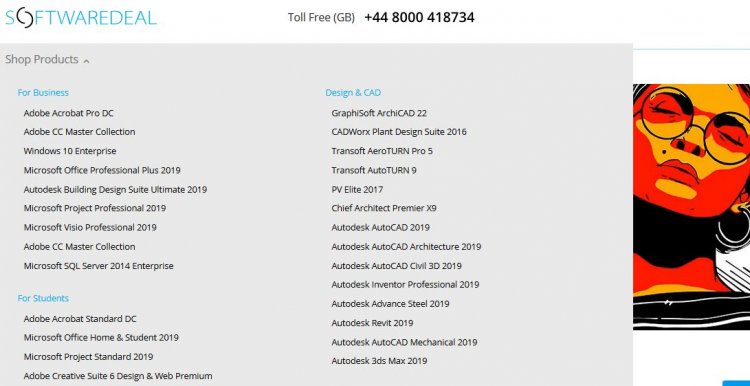Image resolution: width=750 pixels, height=386 pixels.
Task: Click the SoftwareDeal logo
Action: 80,18
